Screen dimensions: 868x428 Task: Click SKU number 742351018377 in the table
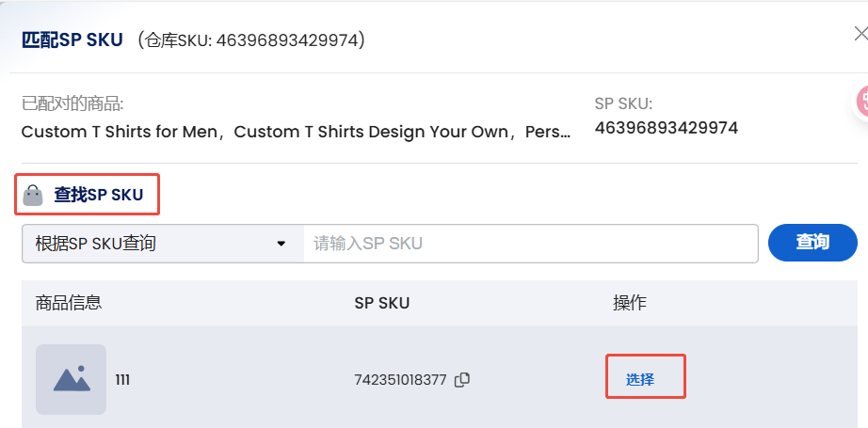pyautogui.click(x=400, y=380)
